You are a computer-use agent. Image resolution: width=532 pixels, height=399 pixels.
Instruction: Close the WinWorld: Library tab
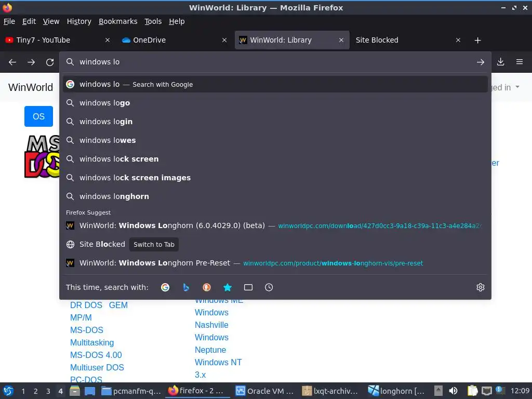coord(341,40)
